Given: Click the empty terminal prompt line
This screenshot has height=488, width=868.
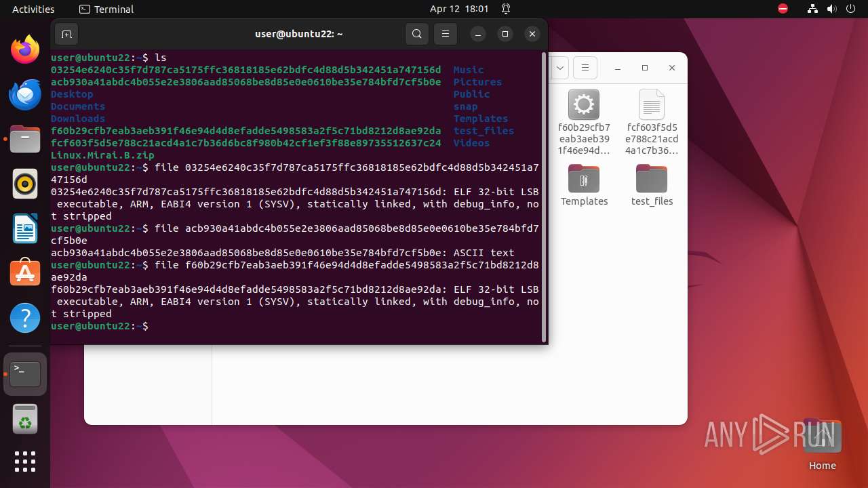Looking at the screenshot, I should click(295, 326).
